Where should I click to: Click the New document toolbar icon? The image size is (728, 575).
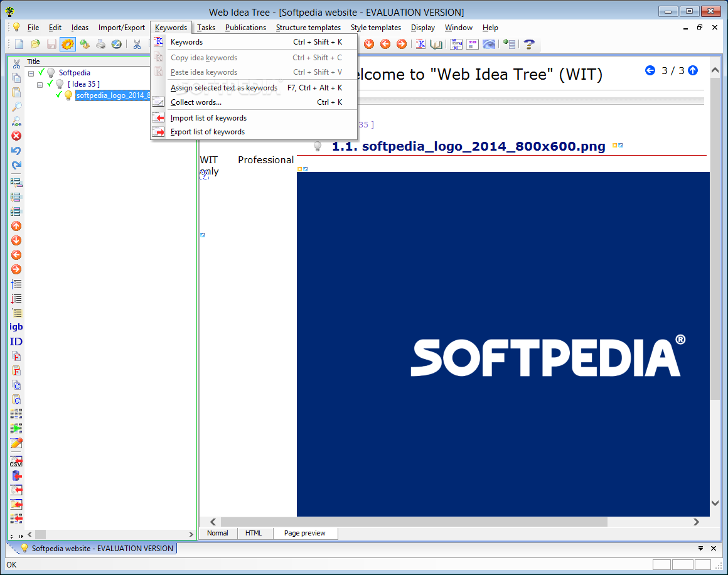click(x=19, y=44)
